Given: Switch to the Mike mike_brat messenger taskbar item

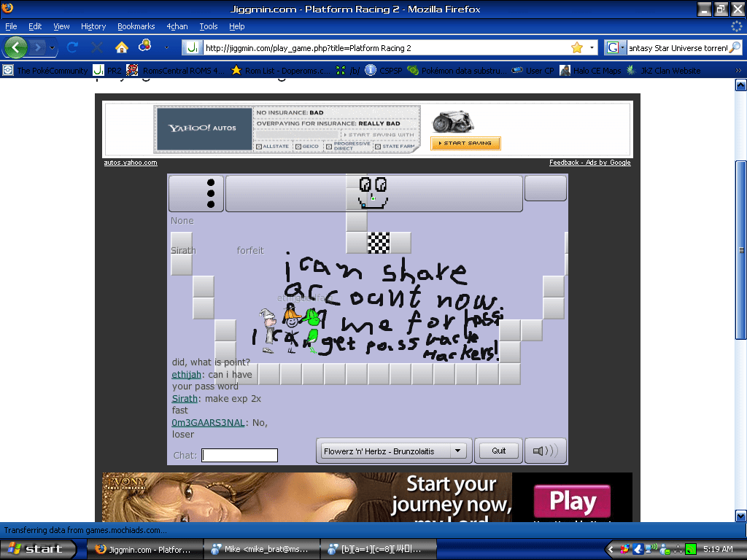Looking at the screenshot, I should pyautogui.click(x=262, y=550).
